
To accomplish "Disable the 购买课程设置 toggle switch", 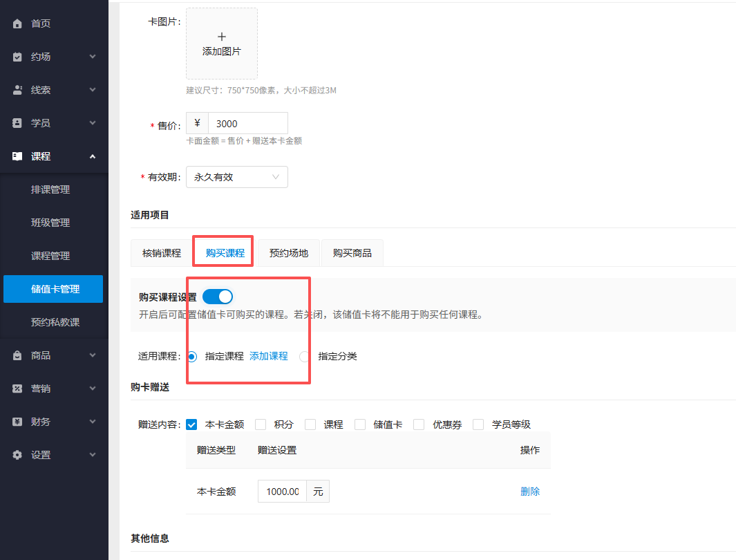I will tap(217, 296).
